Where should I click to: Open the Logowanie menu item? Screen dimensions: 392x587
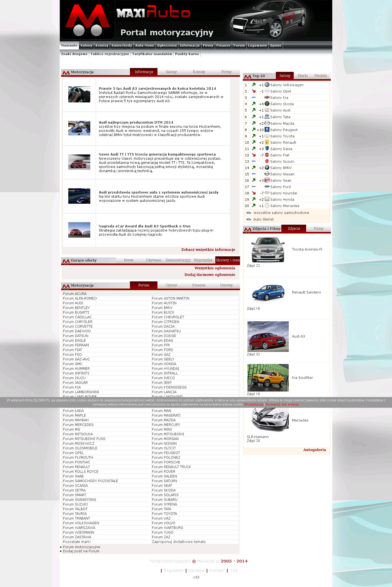(x=257, y=45)
